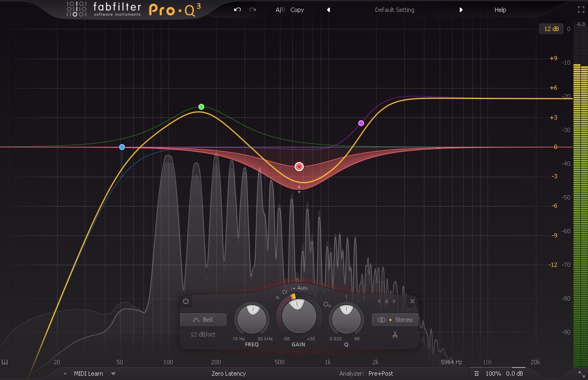588x380 pixels.
Task: Toggle A/B state comparison
Action: [280, 10]
